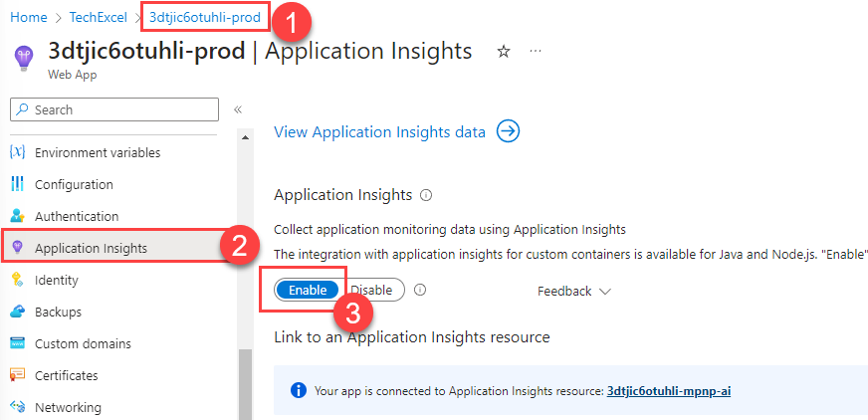868x420 pixels.
Task: Click the 'Collect application monitoring data' description text
Action: point(450,229)
